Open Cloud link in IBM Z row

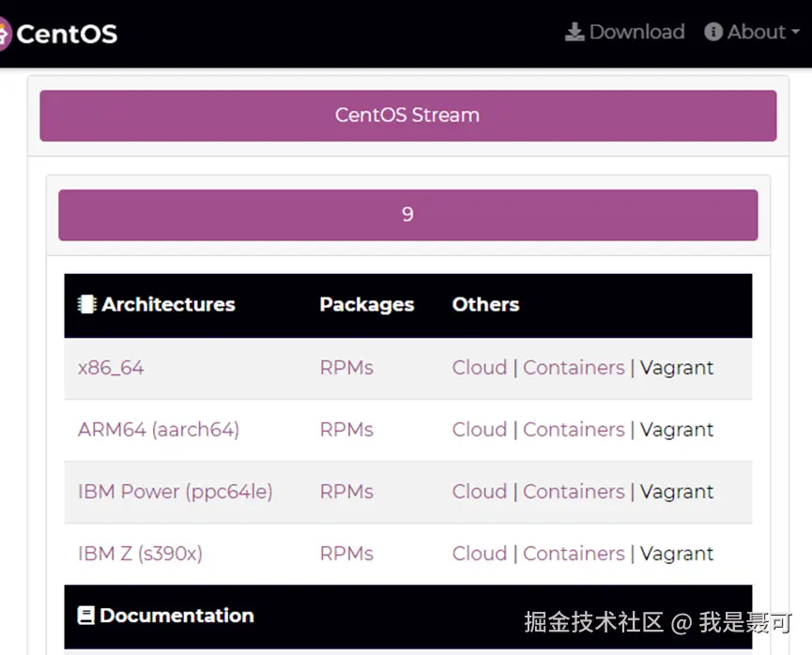click(x=479, y=554)
